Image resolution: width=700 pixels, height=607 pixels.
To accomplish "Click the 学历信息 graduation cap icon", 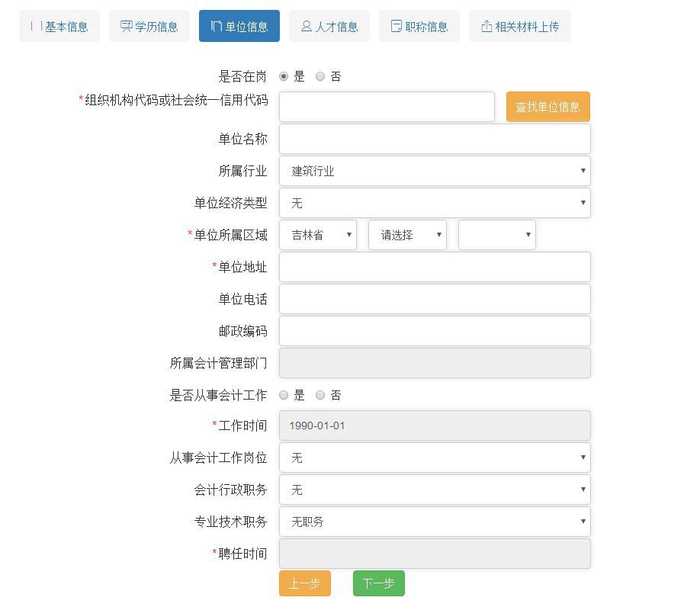I will click(x=126, y=25).
